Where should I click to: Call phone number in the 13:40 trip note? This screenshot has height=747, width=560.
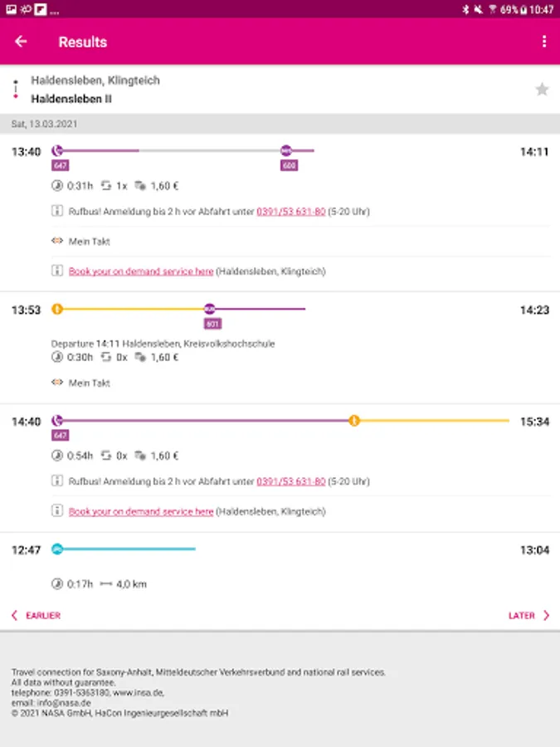pyautogui.click(x=290, y=212)
